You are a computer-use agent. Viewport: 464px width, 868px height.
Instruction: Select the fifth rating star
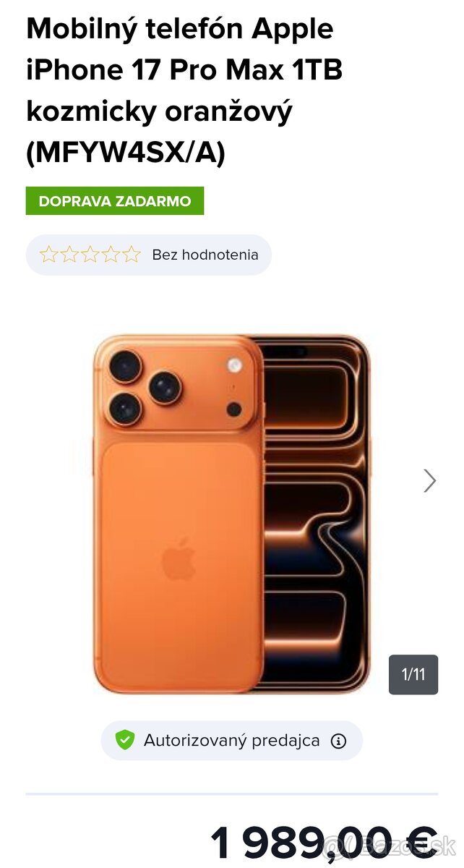pos(131,255)
